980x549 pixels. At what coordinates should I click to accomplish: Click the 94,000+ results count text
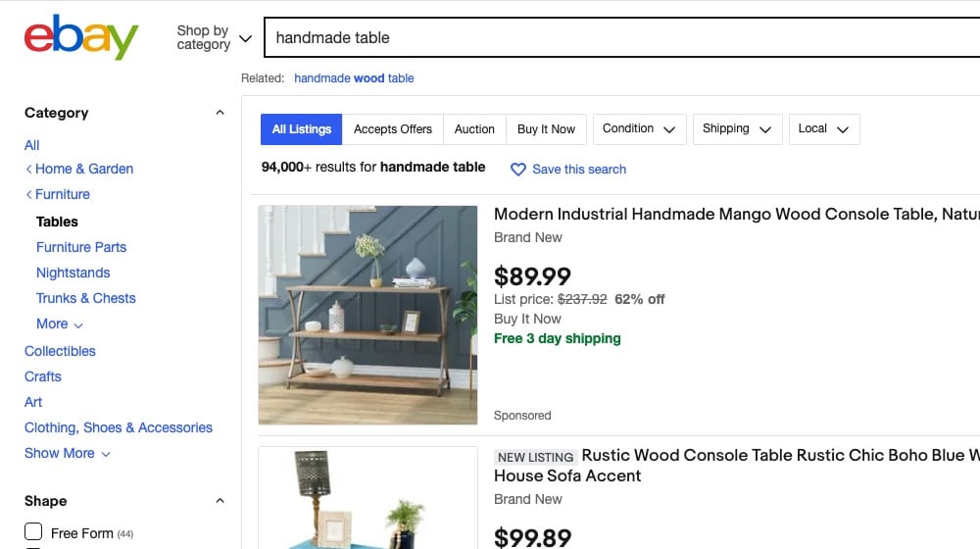point(373,168)
